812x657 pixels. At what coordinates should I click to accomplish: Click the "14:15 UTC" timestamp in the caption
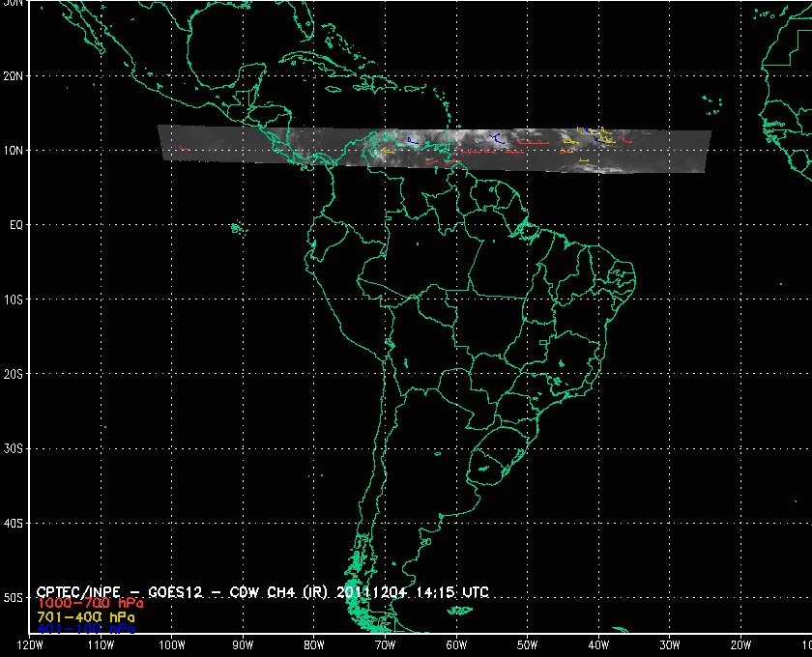[451, 592]
